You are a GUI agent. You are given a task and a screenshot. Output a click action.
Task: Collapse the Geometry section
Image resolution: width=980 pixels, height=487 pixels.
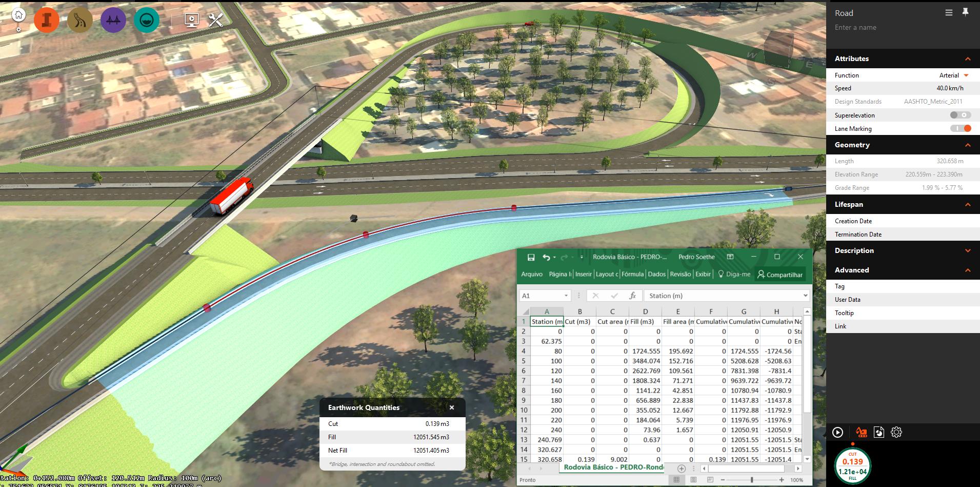[x=968, y=145]
